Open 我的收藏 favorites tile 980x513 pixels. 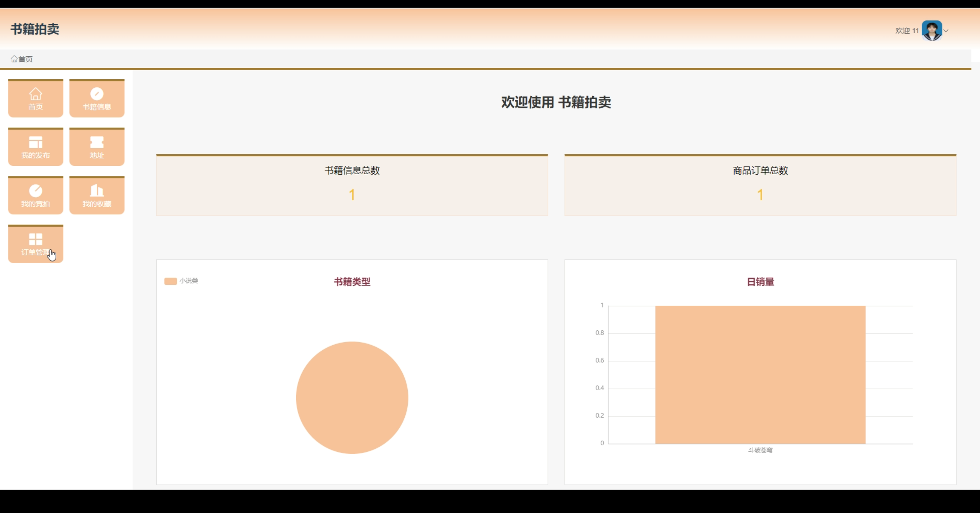coord(97,196)
